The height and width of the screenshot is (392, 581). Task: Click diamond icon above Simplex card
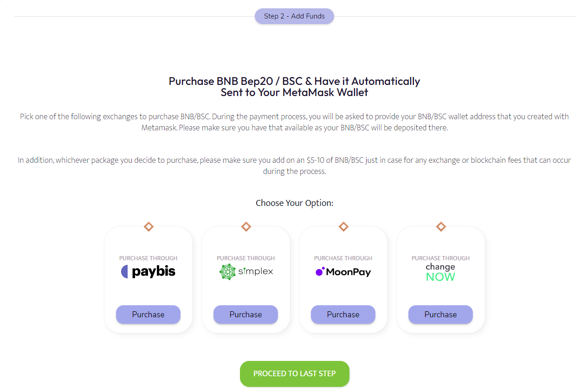246,227
